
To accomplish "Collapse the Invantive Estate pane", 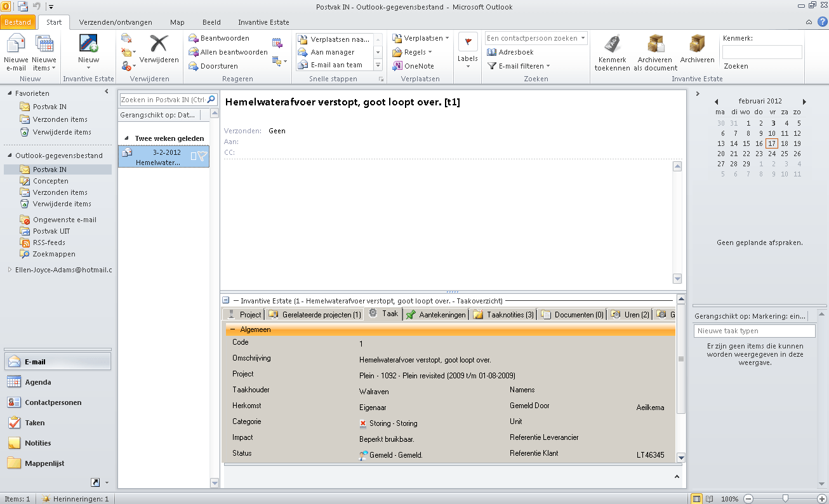I will pyautogui.click(x=225, y=300).
